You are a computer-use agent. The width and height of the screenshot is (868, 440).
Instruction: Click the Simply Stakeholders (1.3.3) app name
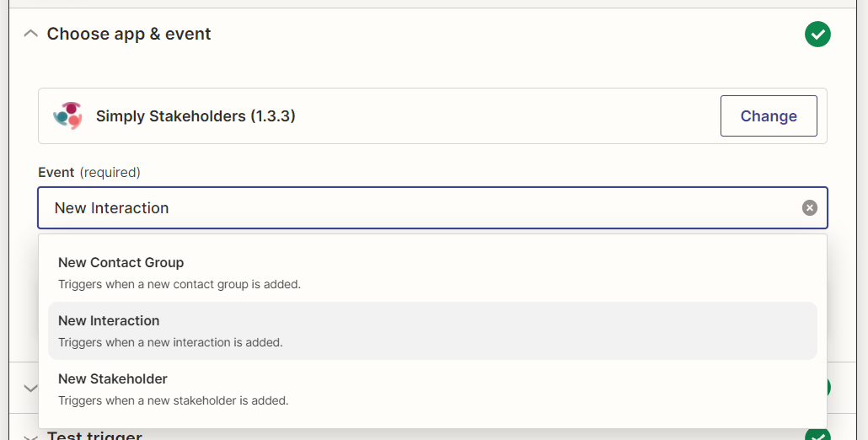point(196,116)
